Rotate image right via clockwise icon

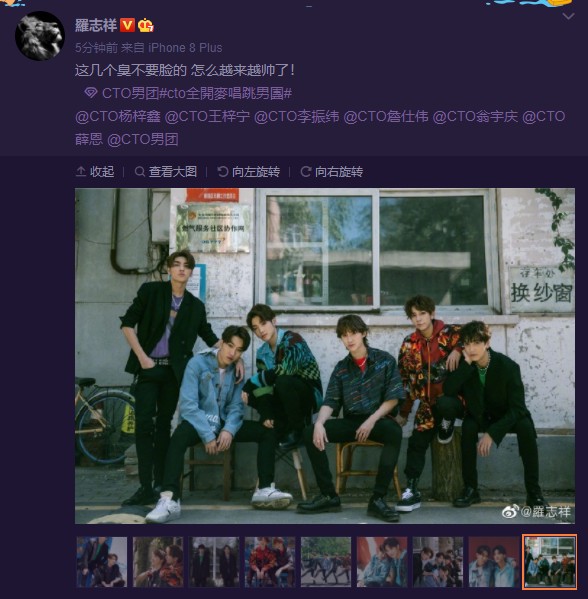(x=306, y=172)
